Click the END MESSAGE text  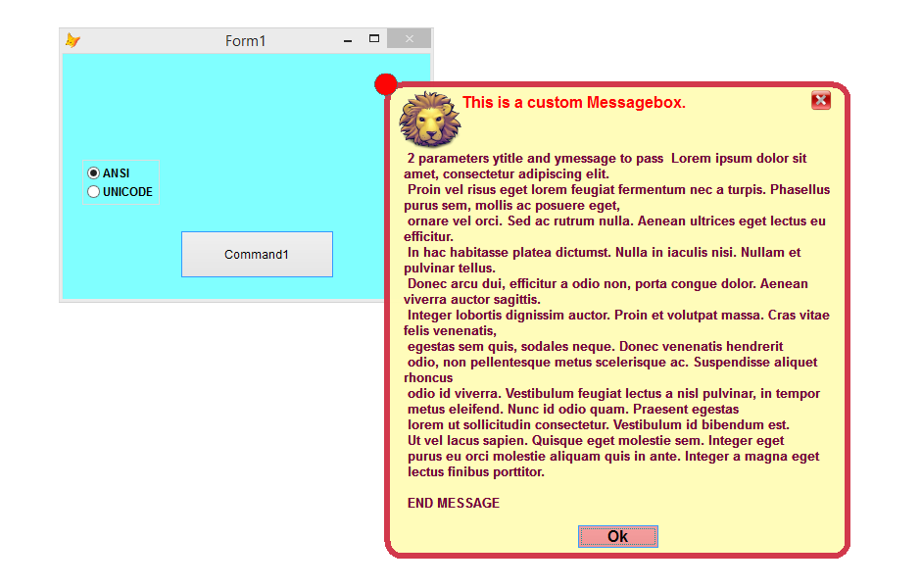pos(454,503)
